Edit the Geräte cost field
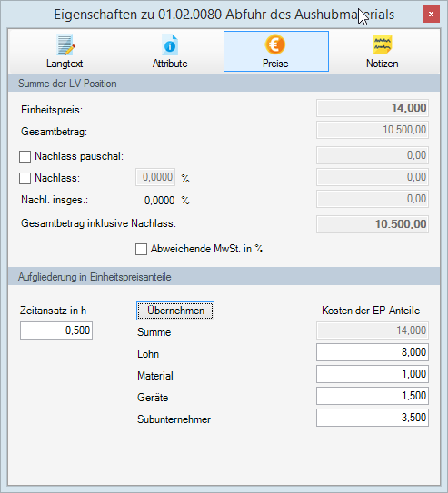The image size is (448, 493). 373,396
